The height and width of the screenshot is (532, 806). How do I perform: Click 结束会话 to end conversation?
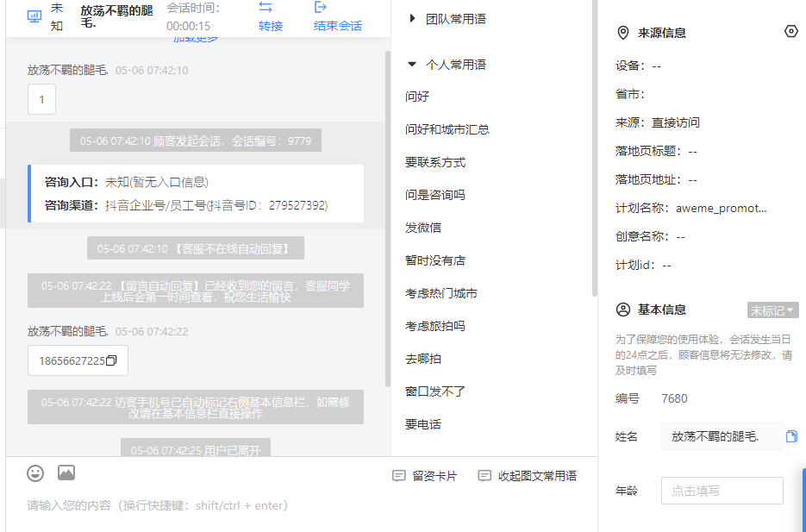(x=338, y=26)
